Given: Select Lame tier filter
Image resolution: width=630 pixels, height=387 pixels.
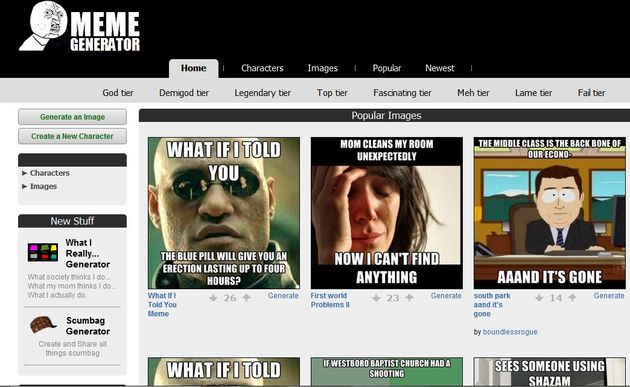Looking at the screenshot, I should 534,93.
